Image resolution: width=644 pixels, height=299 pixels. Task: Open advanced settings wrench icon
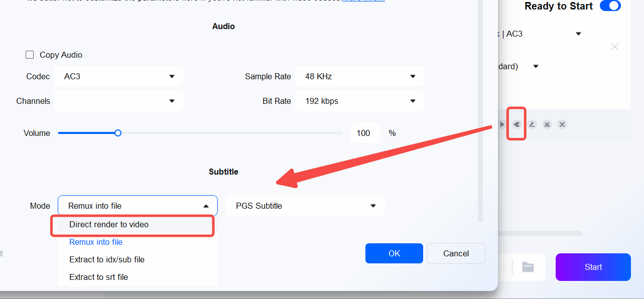tap(517, 124)
